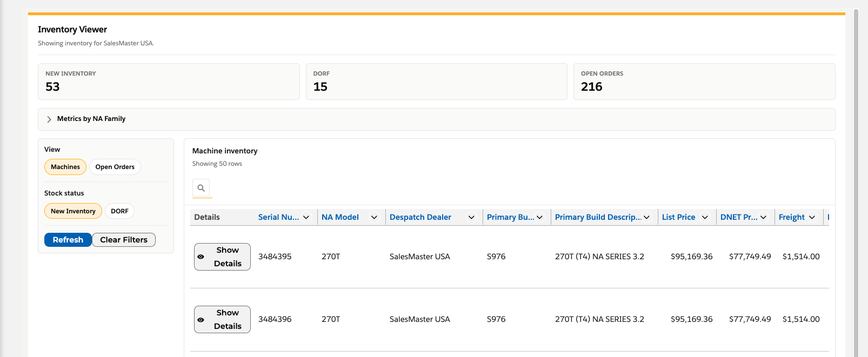Screen dimensions: 868x357
Task: Click $77,749.49 DNET price for 3484396
Action: (x=750, y=319)
